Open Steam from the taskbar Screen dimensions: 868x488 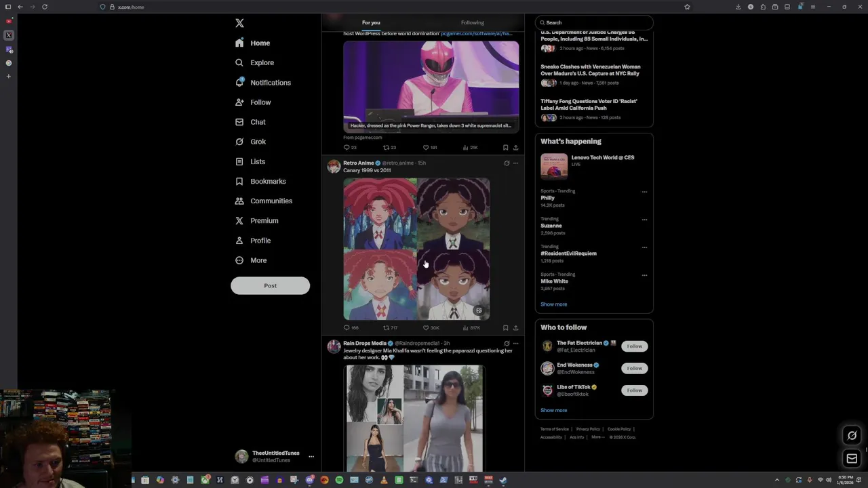tap(503, 480)
